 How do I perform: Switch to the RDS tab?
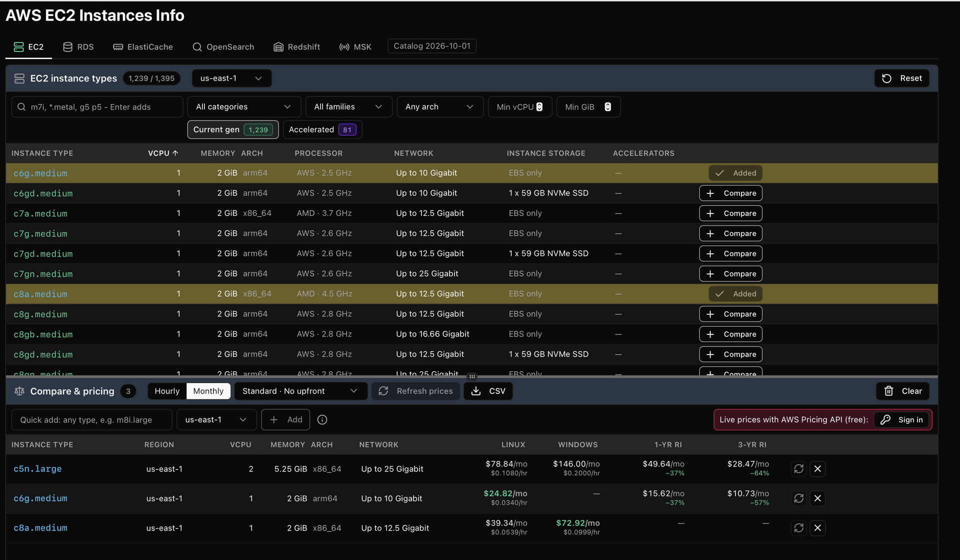click(78, 47)
